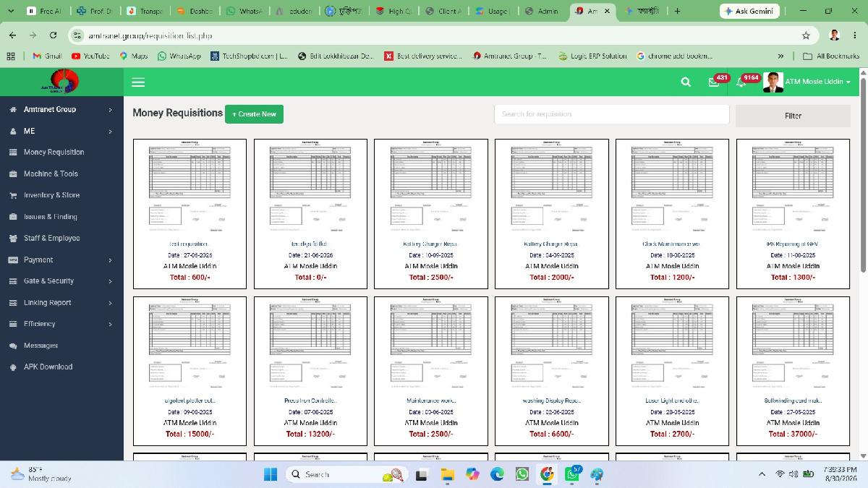The image size is (868, 488).
Task: Click the Create New button
Action: [254, 114]
